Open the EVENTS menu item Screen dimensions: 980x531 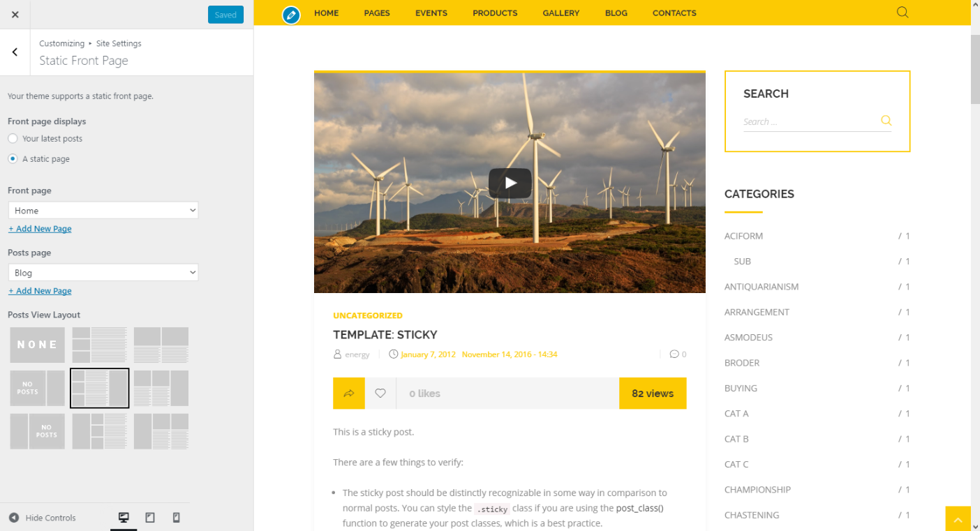click(x=431, y=13)
